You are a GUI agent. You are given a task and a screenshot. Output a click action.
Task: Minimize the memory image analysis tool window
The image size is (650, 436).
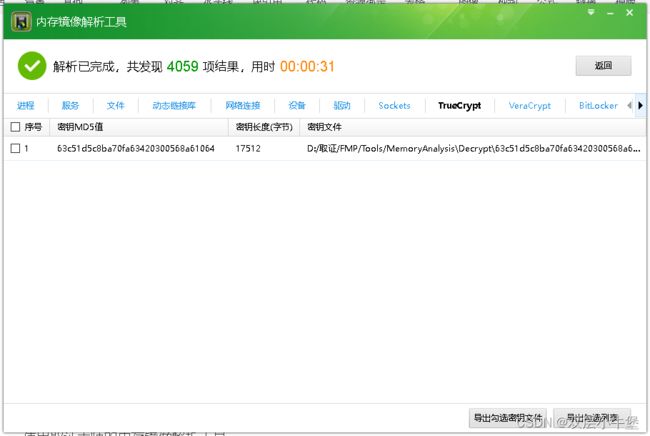click(x=610, y=14)
